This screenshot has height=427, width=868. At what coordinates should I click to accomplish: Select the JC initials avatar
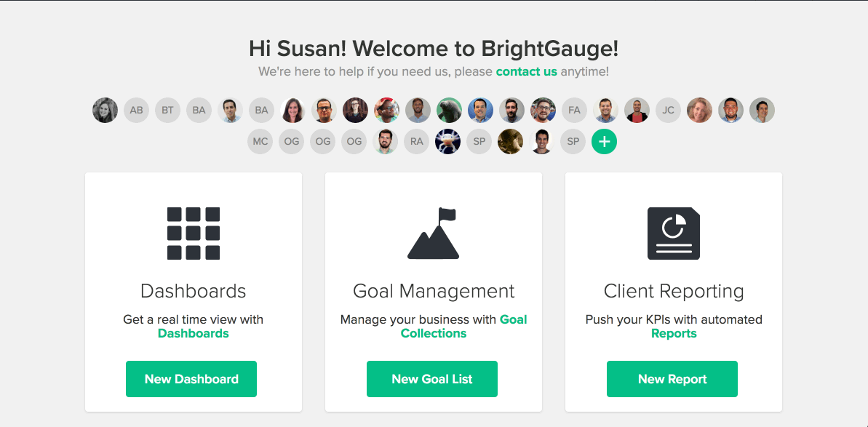(668, 110)
